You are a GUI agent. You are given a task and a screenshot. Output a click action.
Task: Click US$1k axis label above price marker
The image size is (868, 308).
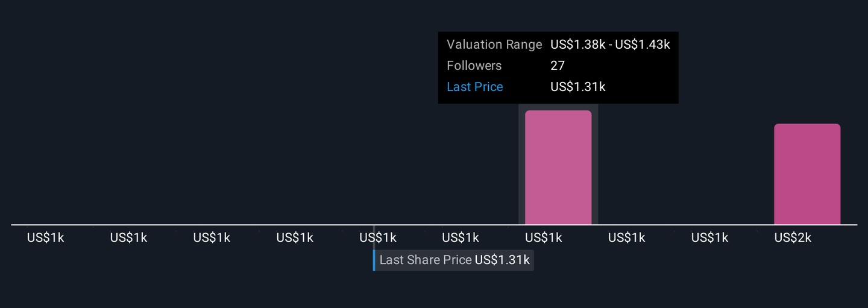[378, 237]
